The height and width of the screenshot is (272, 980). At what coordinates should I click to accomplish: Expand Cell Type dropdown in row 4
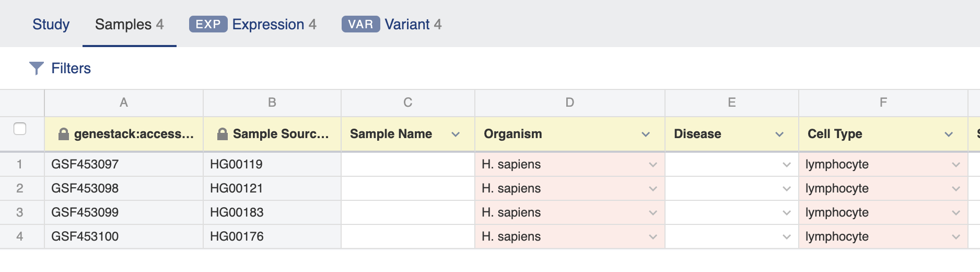[x=956, y=237]
